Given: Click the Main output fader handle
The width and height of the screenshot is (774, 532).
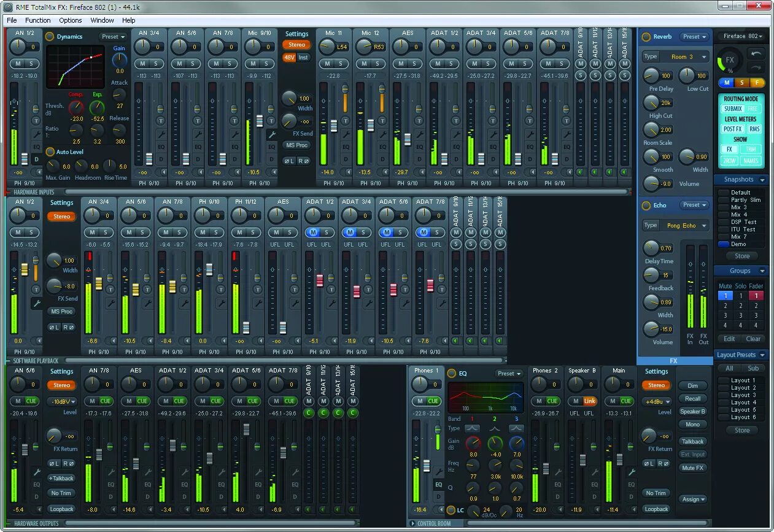Looking at the screenshot, I should (x=619, y=460).
